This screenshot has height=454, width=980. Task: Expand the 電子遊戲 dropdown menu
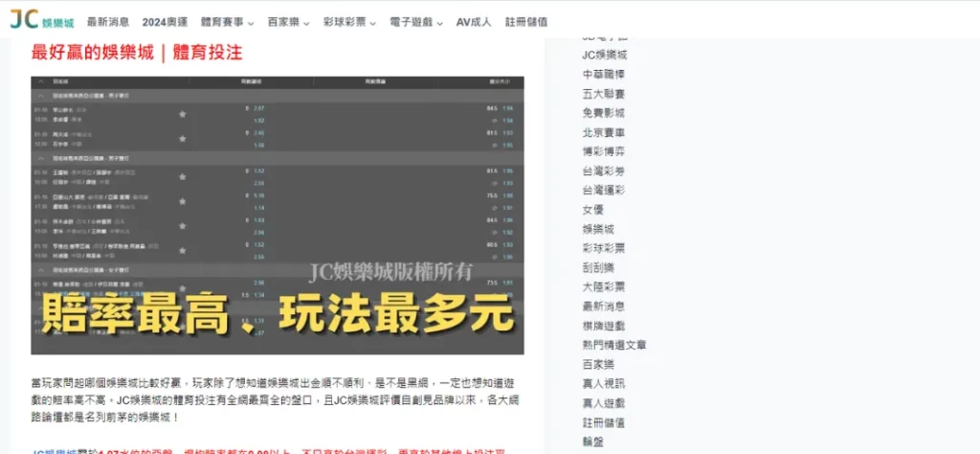click(x=416, y=22)
